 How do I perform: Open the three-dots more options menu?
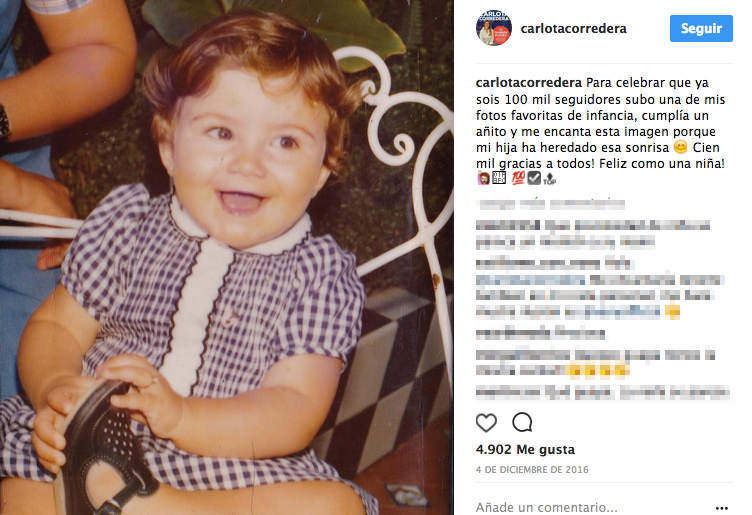point(721,508)
